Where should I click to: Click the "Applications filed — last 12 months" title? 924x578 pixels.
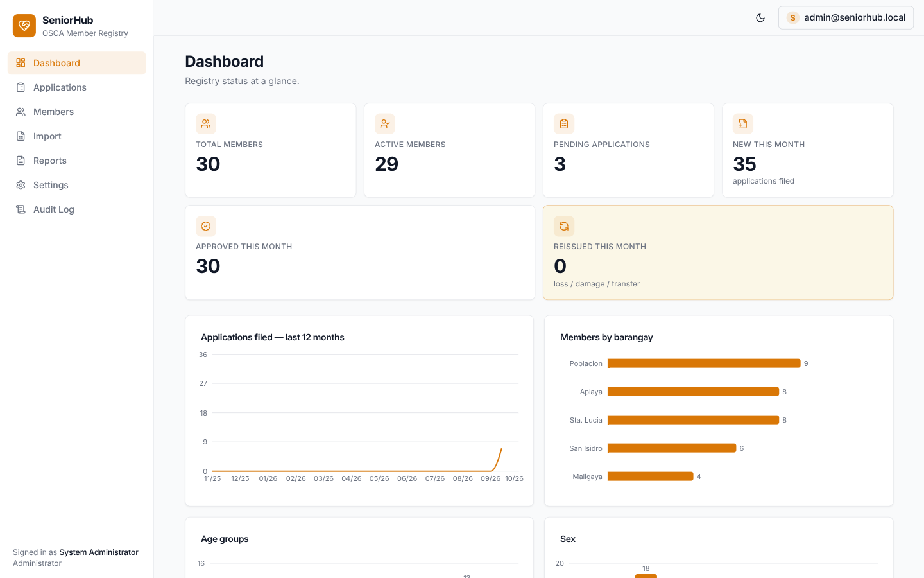[273, 337]
